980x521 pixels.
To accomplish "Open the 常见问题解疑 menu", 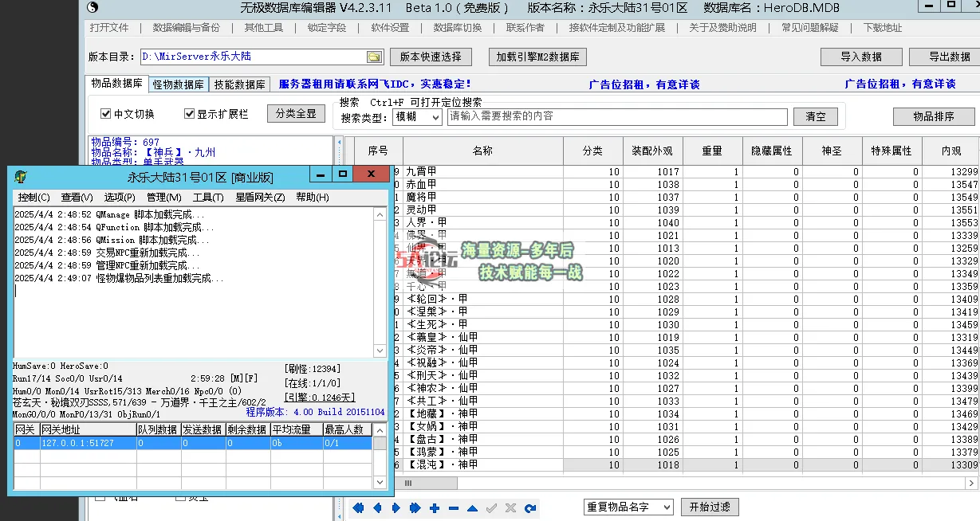I will coord(810,27).
